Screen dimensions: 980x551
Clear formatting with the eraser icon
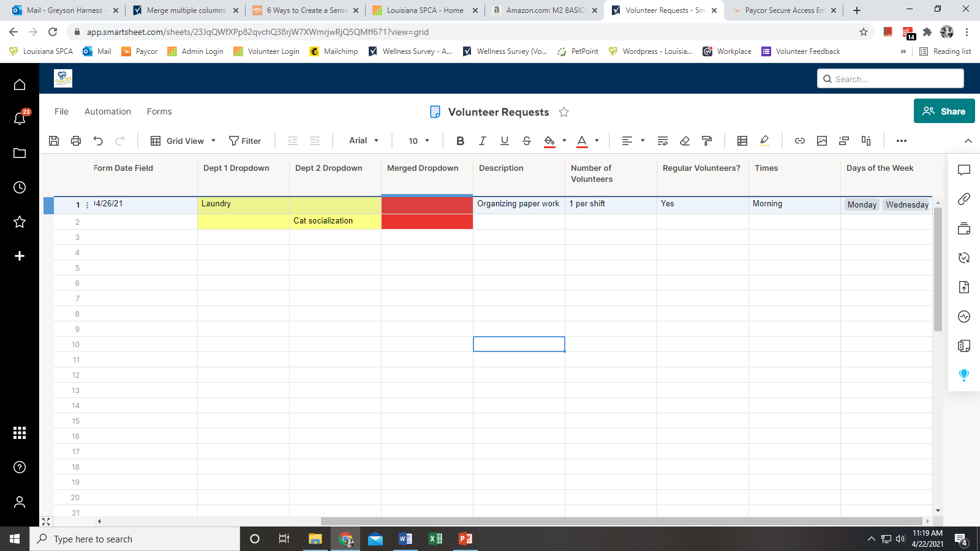pyautogui.click(x=685, y=141)
